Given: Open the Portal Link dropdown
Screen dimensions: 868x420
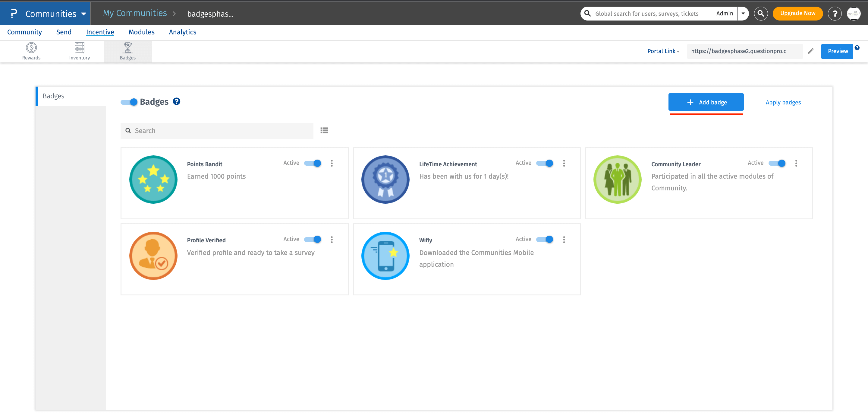Looking at the screenshot, I should [663, 51].
